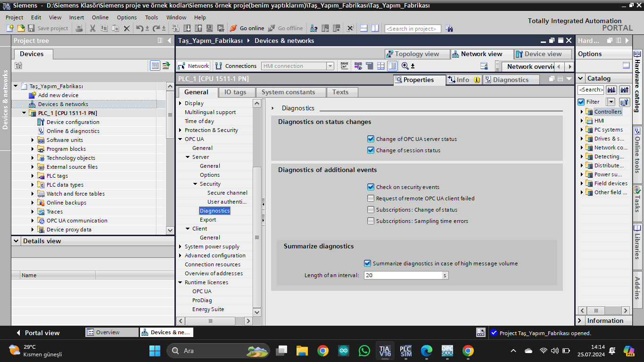Click the Cut scissors icon

click(x=92, y=28)
